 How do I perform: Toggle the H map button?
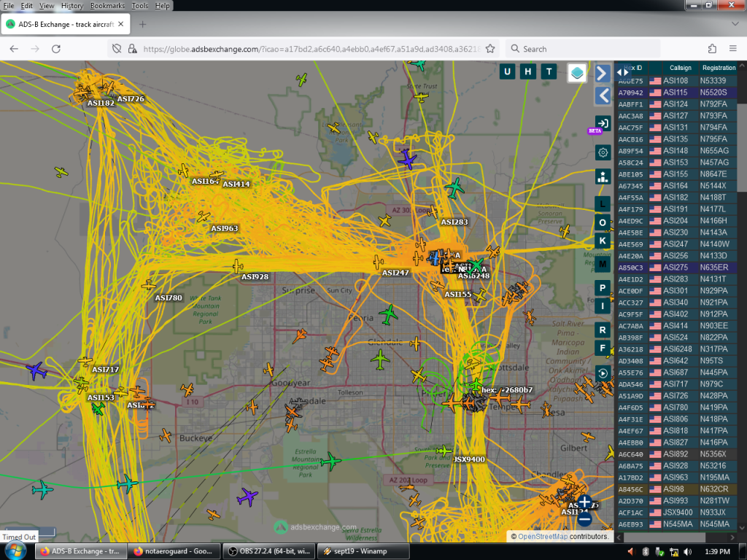tap(528, 72)
